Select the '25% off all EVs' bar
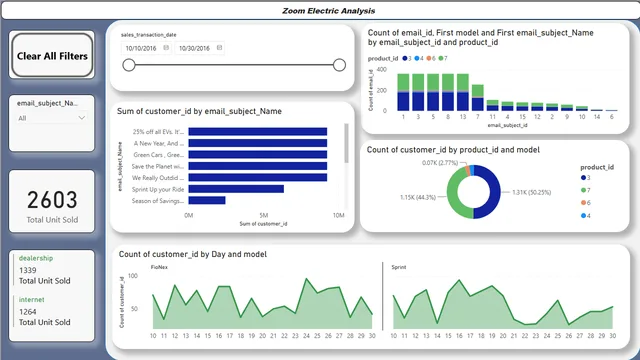640x360 pixels. click(x=258, y=131)
